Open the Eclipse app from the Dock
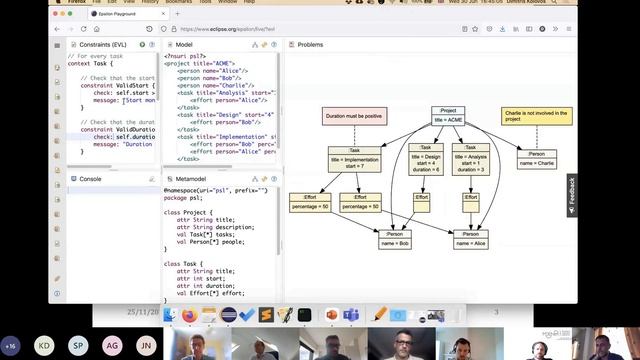640x360 pixels. [x=229, y=315]
